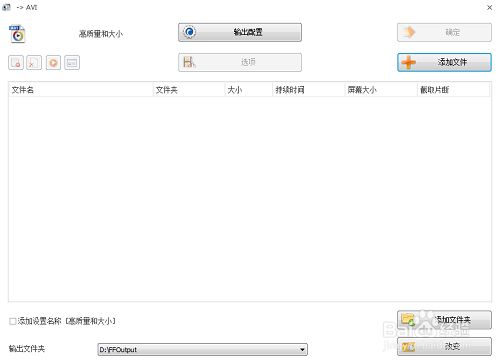
Task: Sort by the 大小 column header
Action: pos(249,90)
